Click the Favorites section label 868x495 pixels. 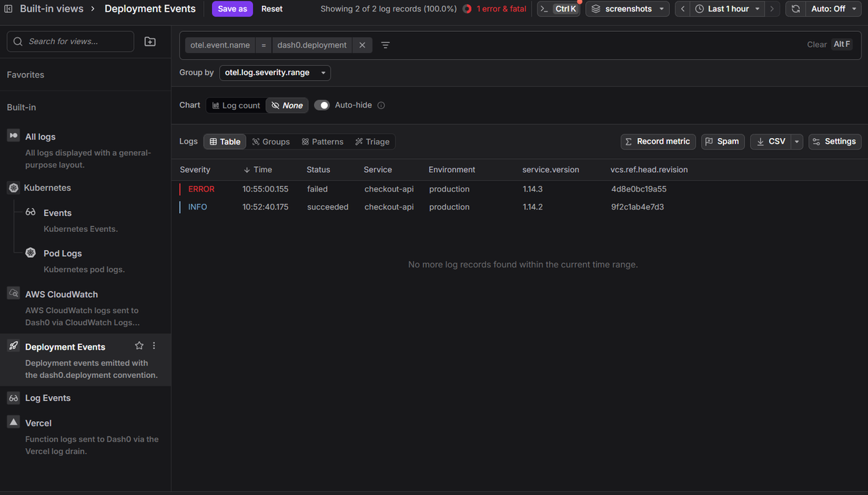tap(25, 74)
